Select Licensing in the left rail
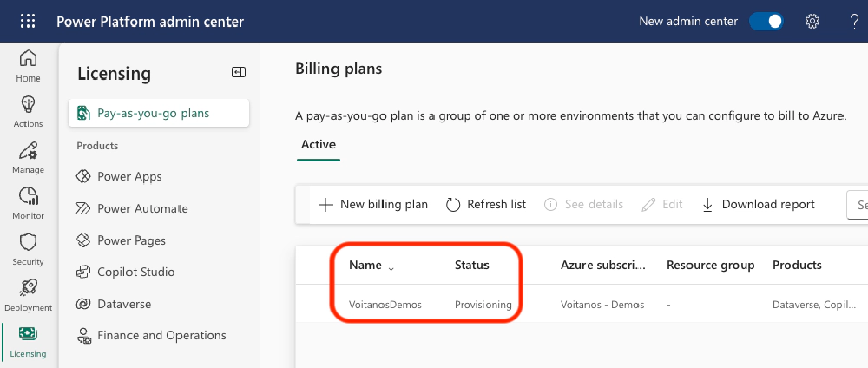Screen dimensions: 868x368 coord(28,341)
